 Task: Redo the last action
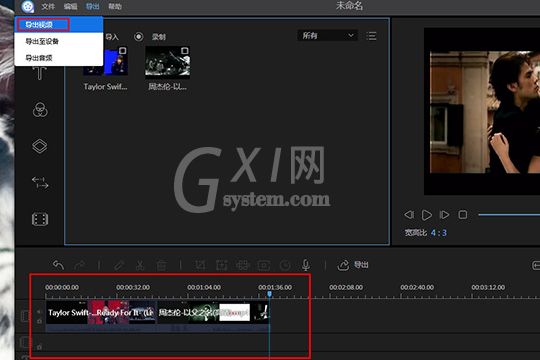(80, 265)
